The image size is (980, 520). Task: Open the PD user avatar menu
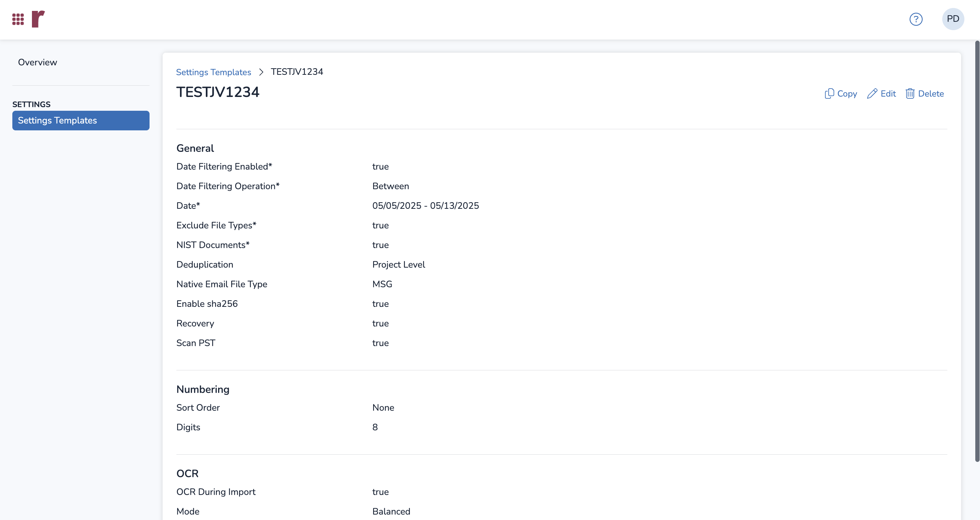tap(953, 19)
